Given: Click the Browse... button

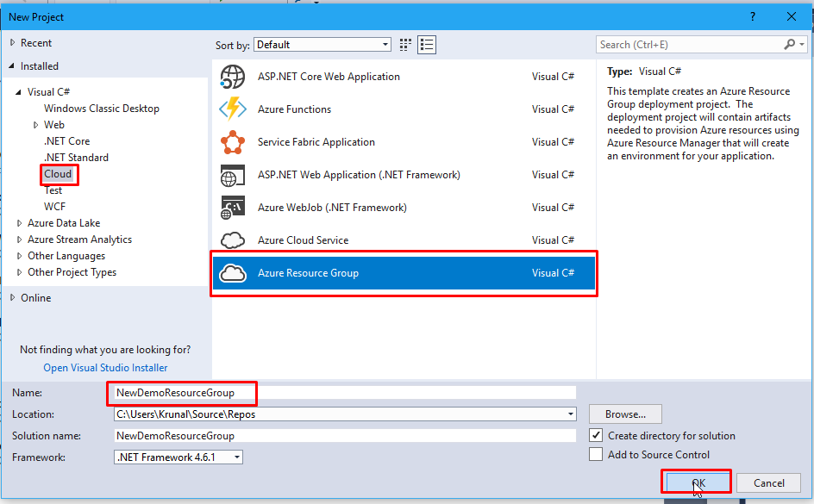Looking at the screenshot, I should coord(625,414).
